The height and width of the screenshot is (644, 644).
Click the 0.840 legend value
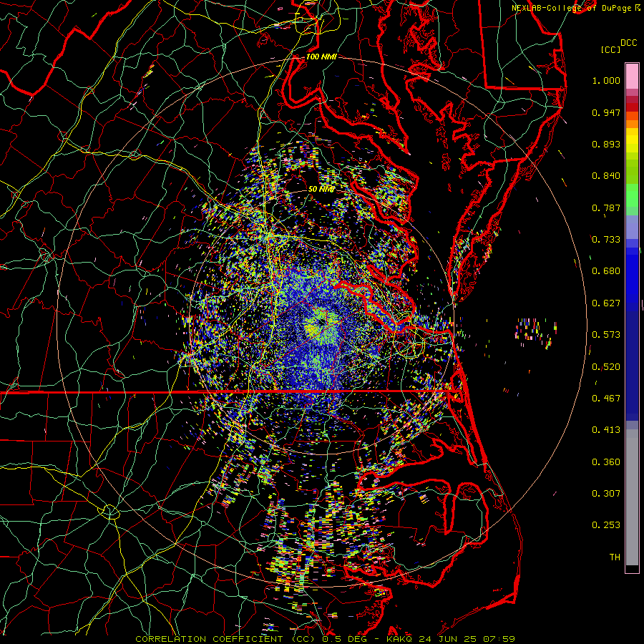[606, 176]
